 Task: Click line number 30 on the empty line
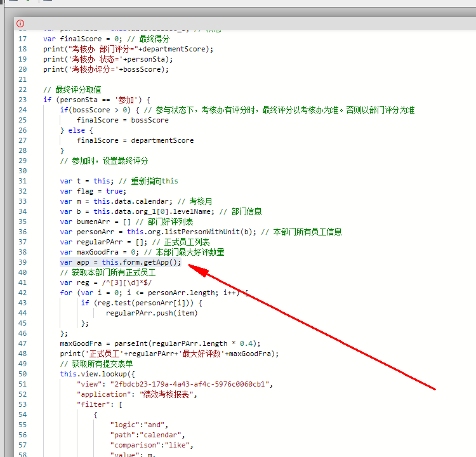point(22,171)
